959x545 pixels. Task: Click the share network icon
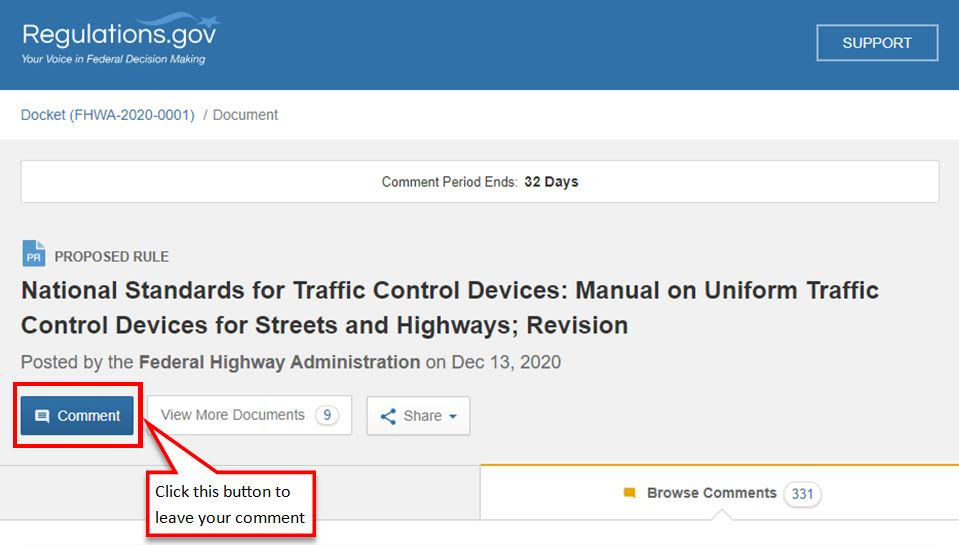388,417
